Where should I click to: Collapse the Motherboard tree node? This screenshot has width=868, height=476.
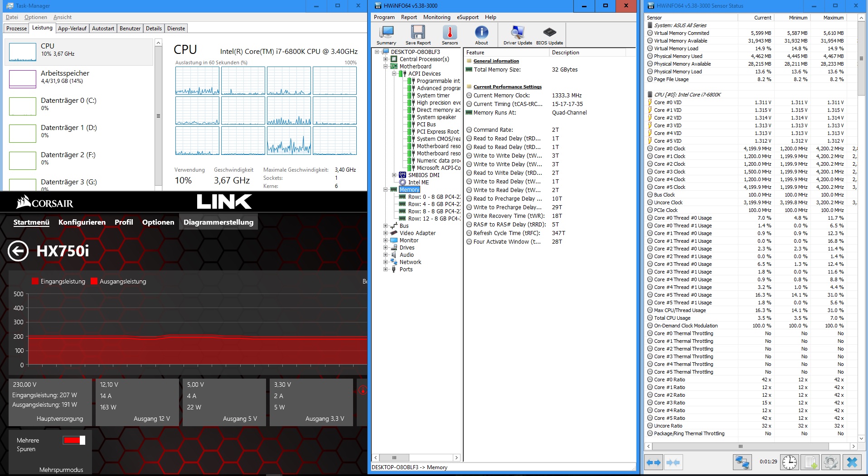[386, 67]
